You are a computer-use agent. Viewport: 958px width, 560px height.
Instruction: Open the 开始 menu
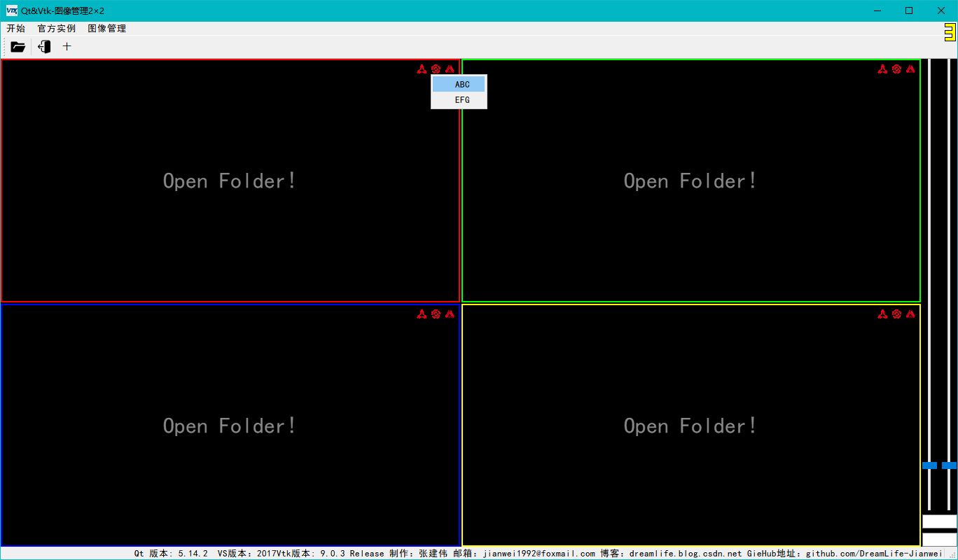tap(16, 29)
